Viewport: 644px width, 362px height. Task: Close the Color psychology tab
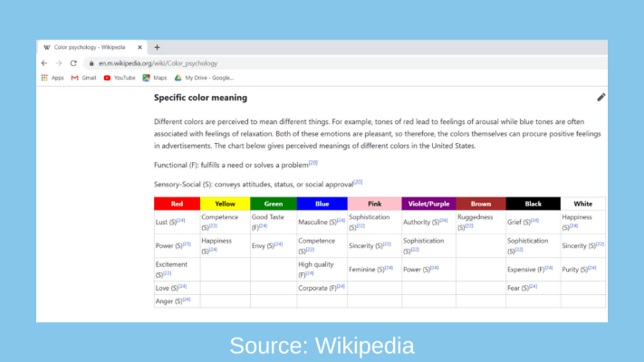tap(139, 47)
